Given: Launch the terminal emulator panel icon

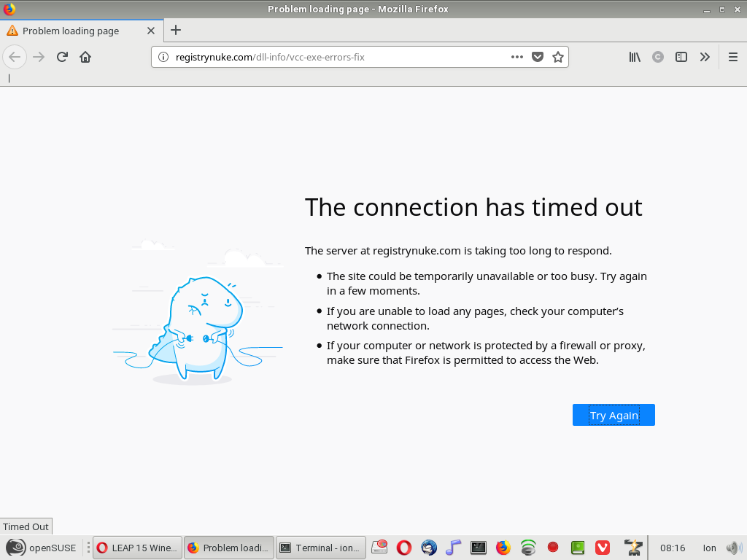Looking at the screenshot, I should click(479, 548).
